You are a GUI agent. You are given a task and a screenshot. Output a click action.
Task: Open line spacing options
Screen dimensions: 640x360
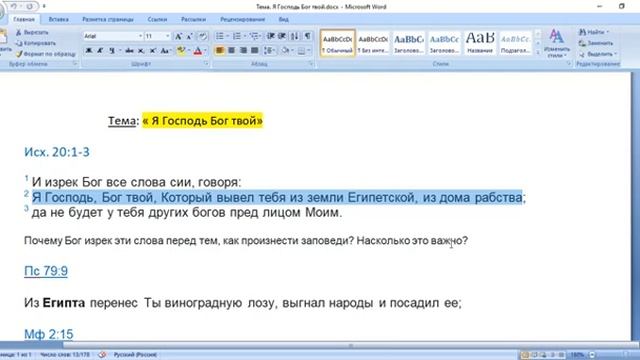pyautogui.click(x=269, y=51)
